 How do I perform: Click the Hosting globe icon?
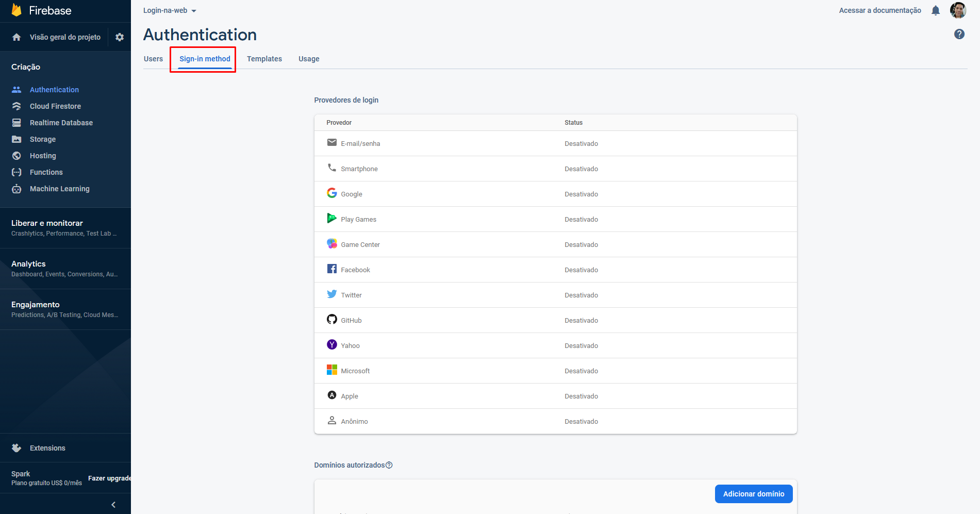point(16,156)
